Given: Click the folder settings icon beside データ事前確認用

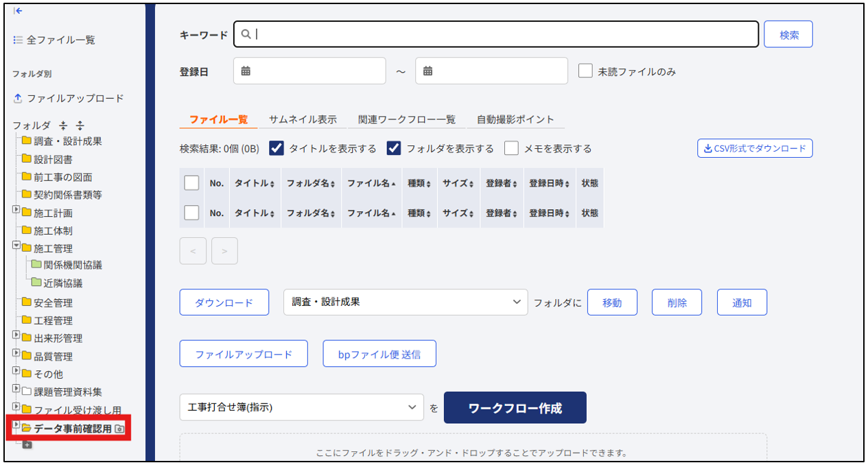Looking at the screenshot, I should tap(119, 429).
